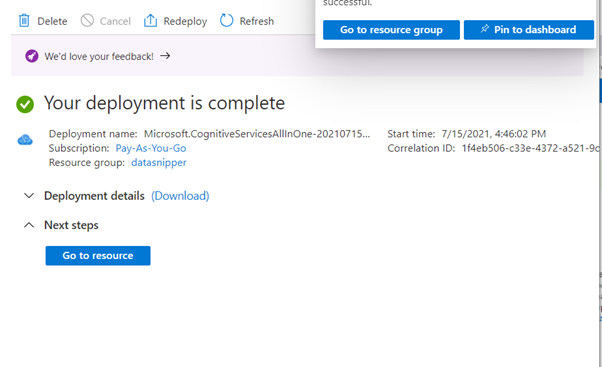602x367 pixels.
Task: Open the Pay-As-You-Go subscription link
Action: tap(151, 148)
